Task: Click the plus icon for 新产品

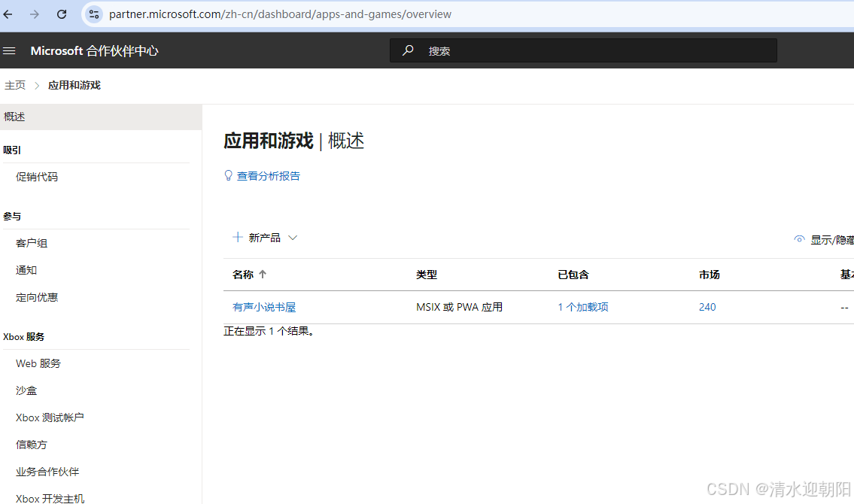Action: (238, 237)
